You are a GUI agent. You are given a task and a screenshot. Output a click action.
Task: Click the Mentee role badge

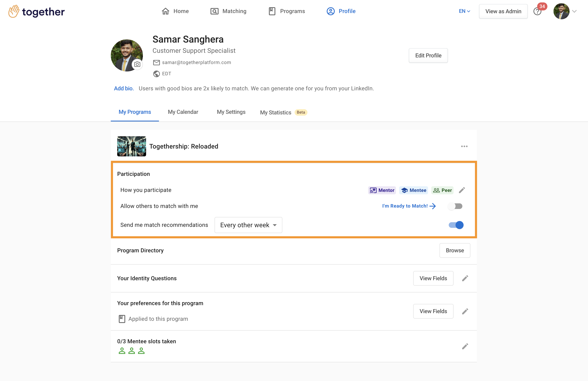[x=414, y=190]
